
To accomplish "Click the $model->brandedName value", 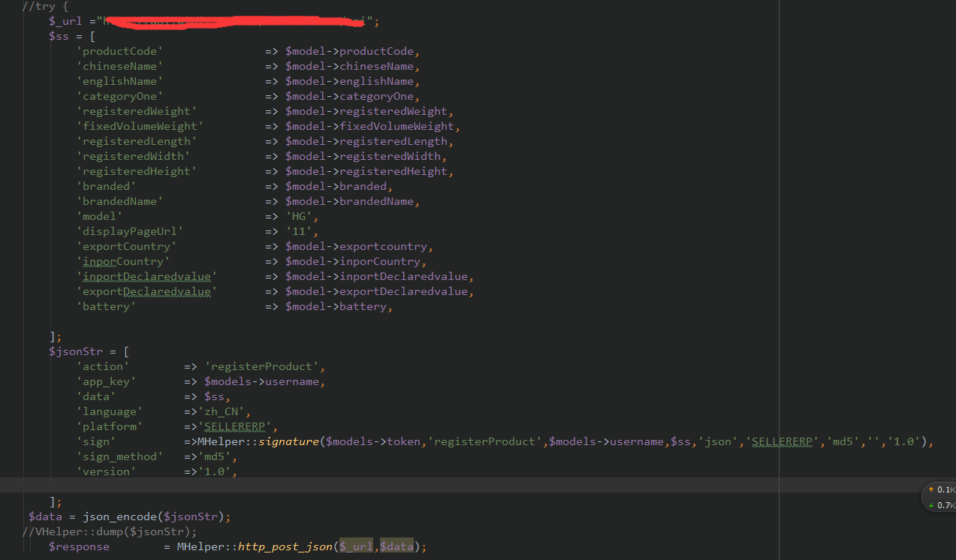I will pyautogui.click(x=349, y=201).
